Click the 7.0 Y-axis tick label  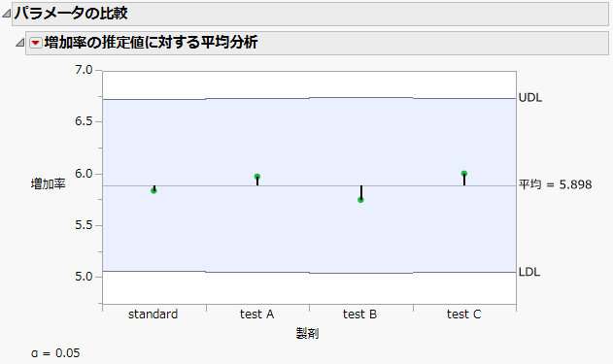(x=84, y=70)
